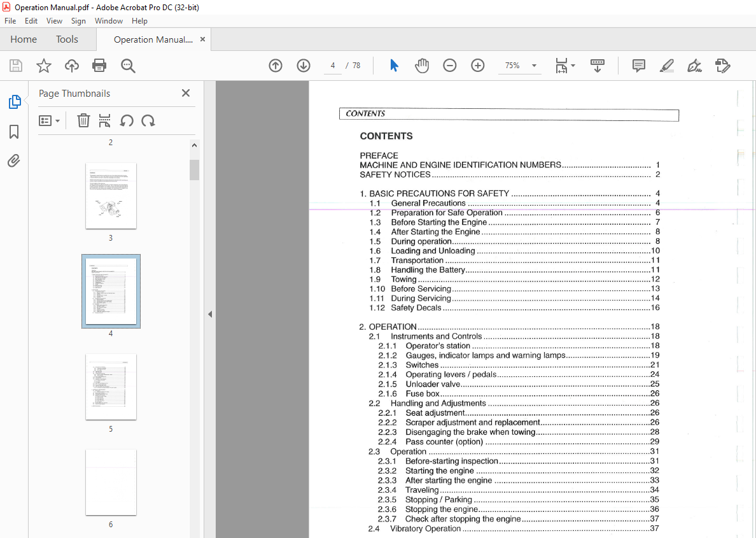
Task: Open the Window menu
Action: [x=108, y=21]
